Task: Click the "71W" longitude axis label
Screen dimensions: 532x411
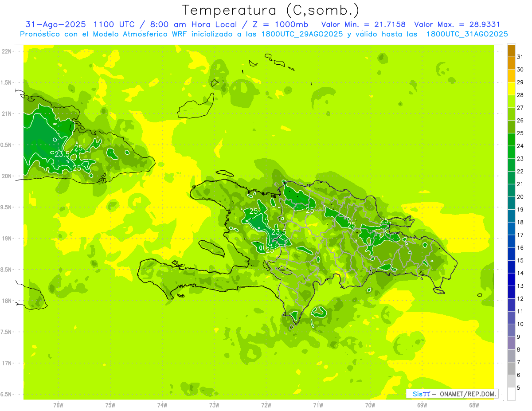Action: [x=318, y=405]
